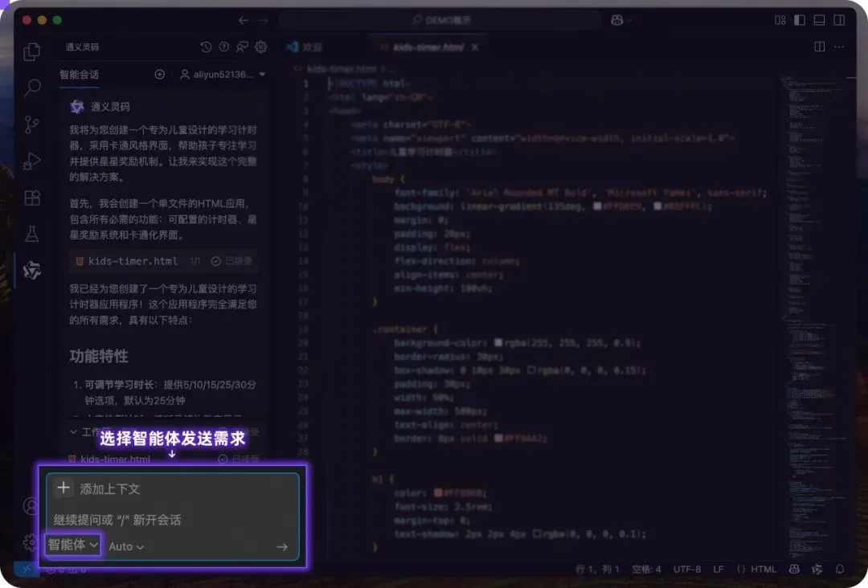The image size is (868, 588).
Task: Click Tongyi Lingma status bar icon
Action: [x=817, y=570]
